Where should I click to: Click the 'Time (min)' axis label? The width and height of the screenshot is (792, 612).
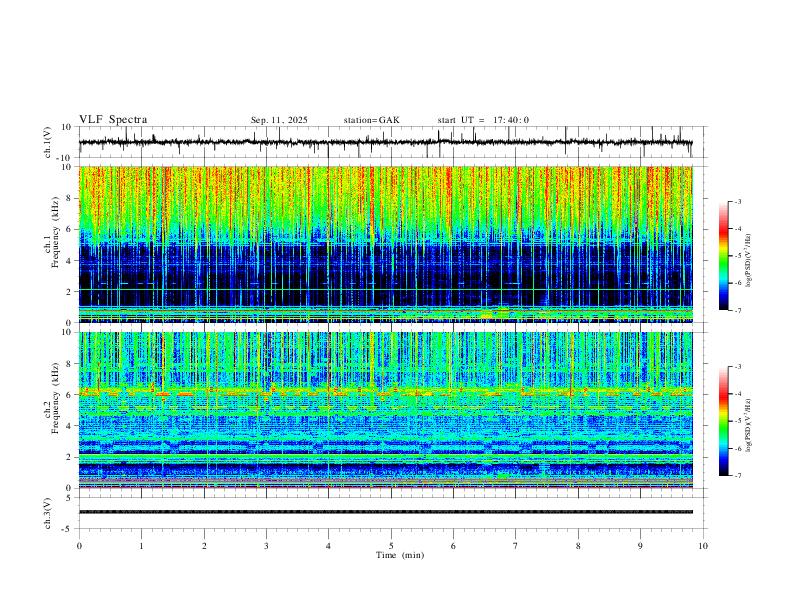(400, 555)
